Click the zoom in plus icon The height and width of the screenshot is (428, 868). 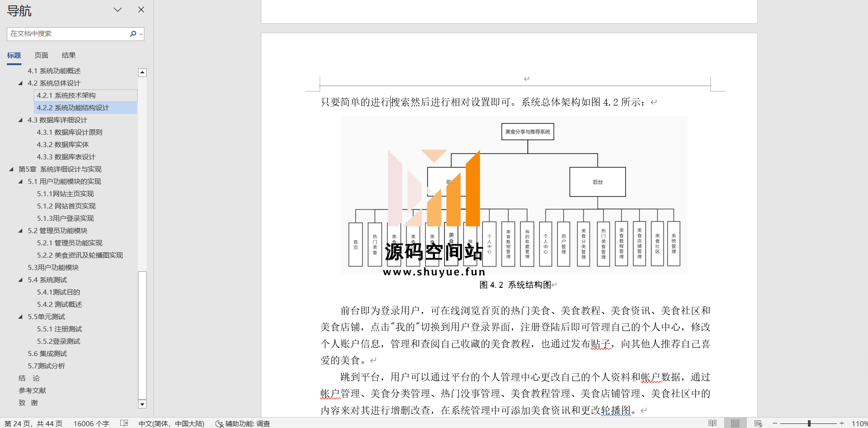(842, 423)
